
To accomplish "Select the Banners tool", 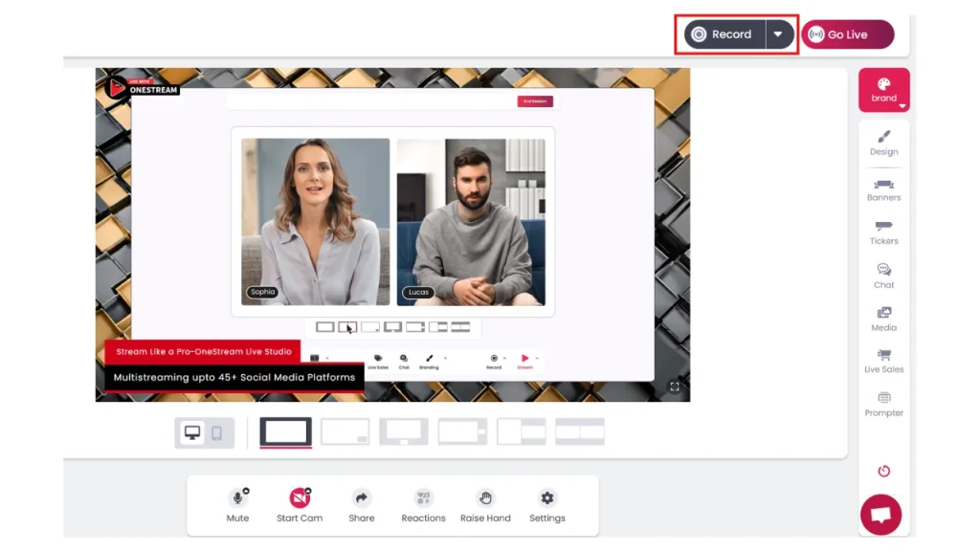I will pos(882,190).
